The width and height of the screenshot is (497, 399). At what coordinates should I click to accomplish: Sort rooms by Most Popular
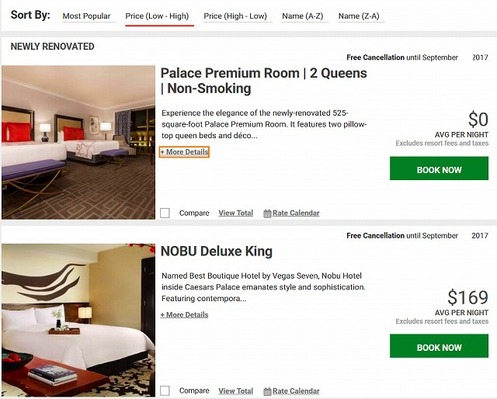pyautogui.click(x=86, y=16)
